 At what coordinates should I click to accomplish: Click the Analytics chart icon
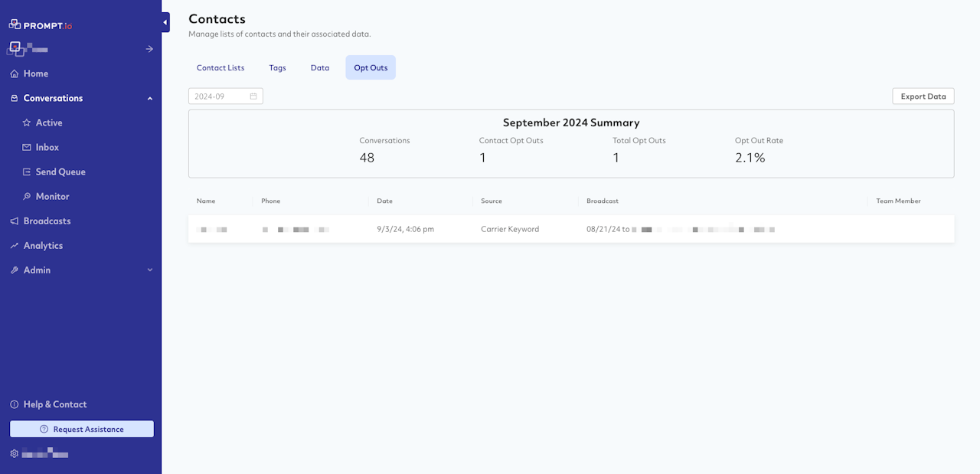(x=14, y=246)
